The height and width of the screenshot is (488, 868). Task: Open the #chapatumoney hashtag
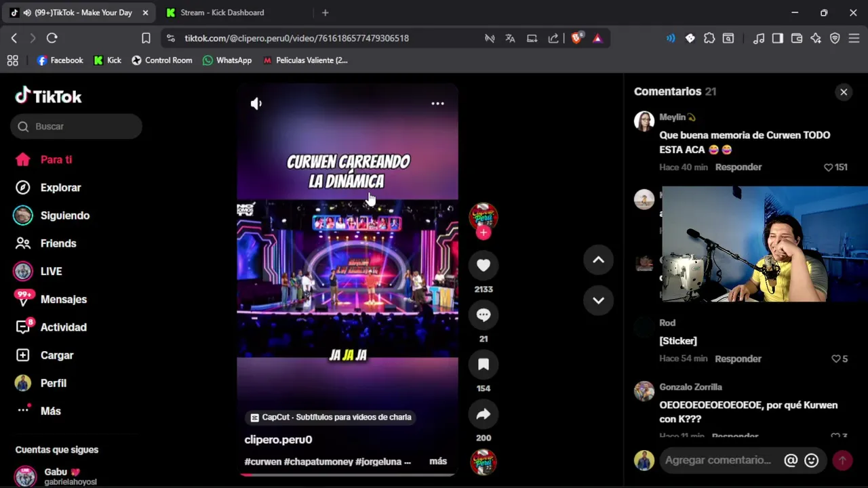tap(318, 462)
